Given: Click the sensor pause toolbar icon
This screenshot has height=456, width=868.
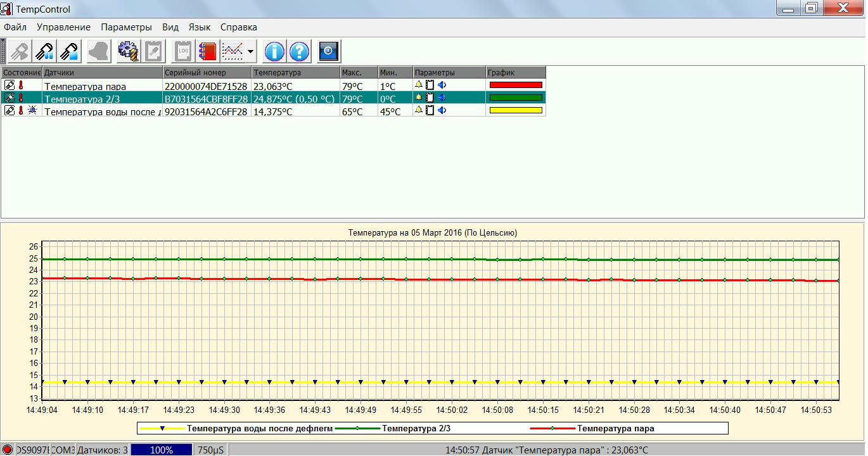Looking at the screenshot, I should (44, 51).
